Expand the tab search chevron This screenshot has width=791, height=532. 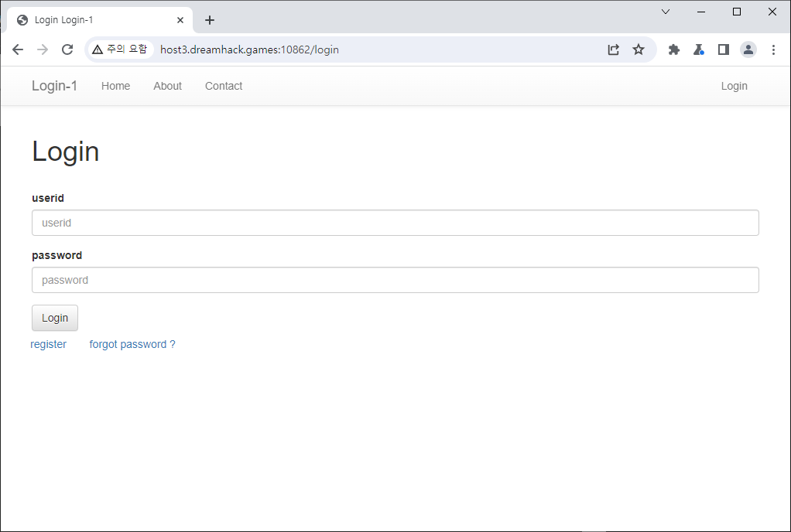click(x=666, y=12)
